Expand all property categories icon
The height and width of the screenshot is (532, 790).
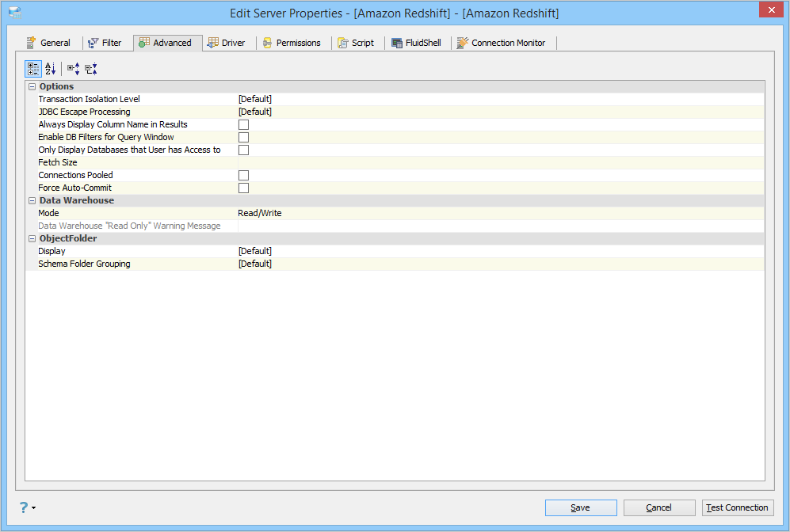tap(74, 68)
